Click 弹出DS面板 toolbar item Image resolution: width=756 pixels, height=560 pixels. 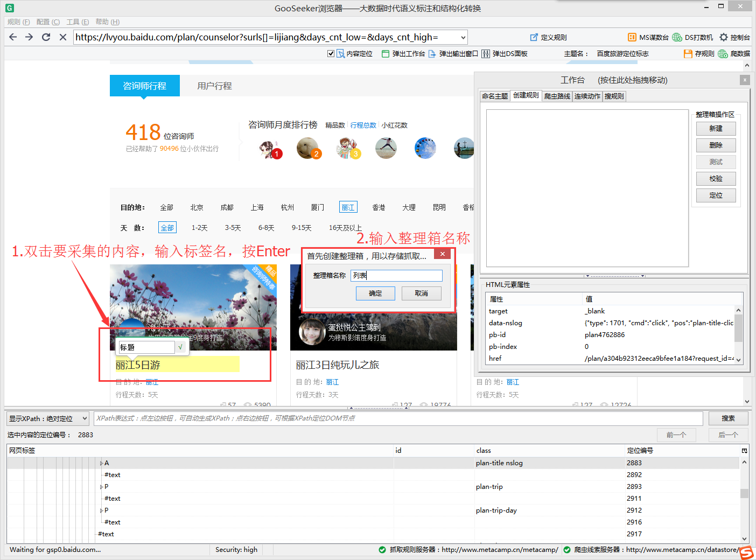click(505, 53)
